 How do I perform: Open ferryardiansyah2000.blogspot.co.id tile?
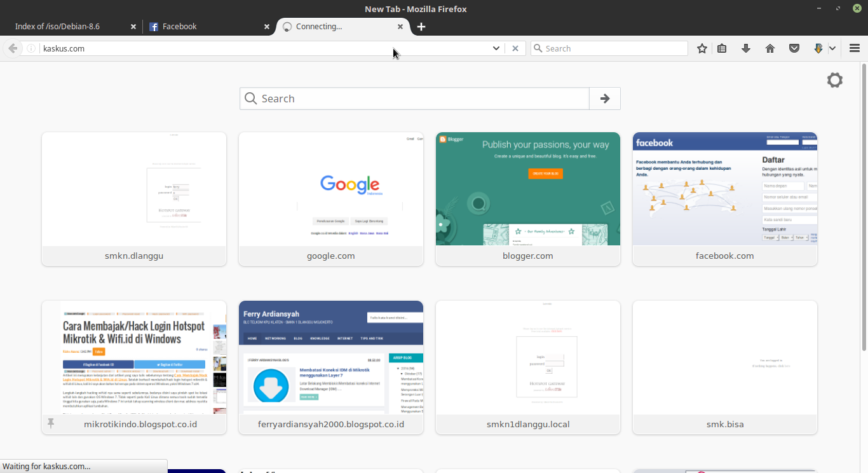(331, 367)
